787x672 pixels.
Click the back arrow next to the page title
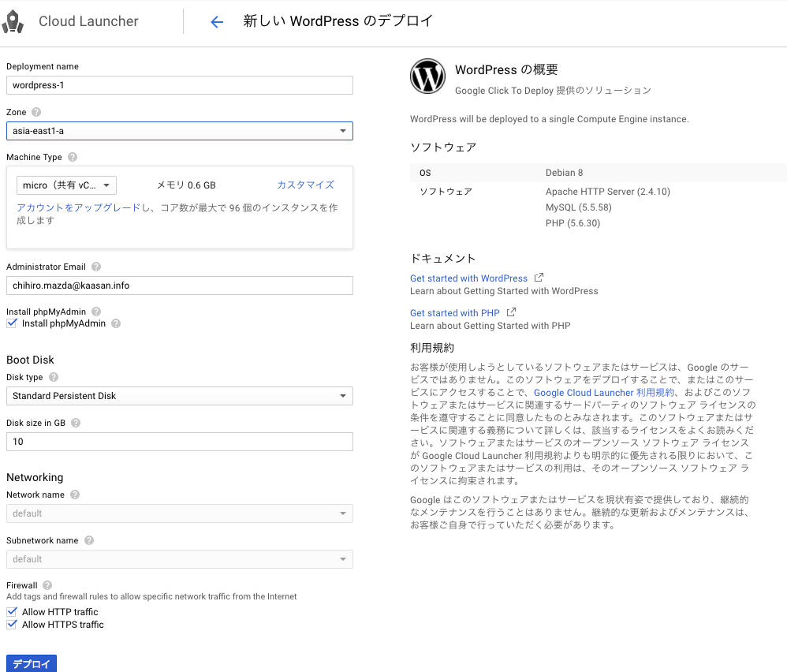tap(217, 22)
